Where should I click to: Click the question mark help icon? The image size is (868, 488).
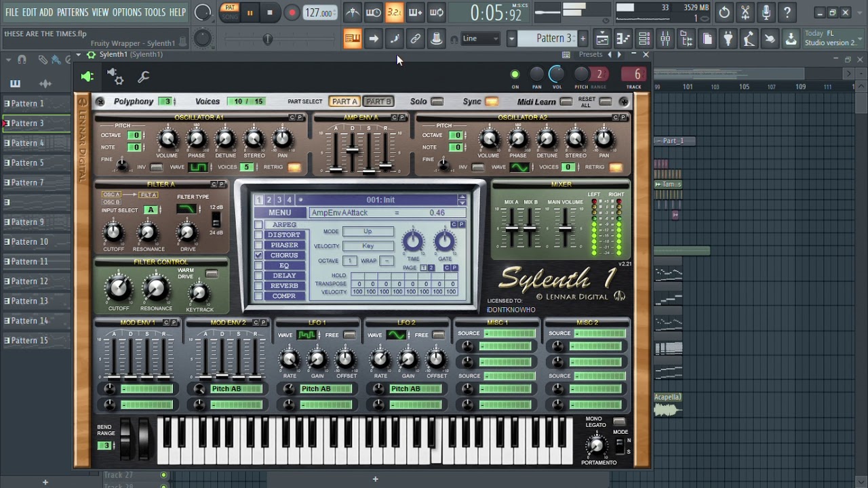pyautogui.click(x=787, y=12)
